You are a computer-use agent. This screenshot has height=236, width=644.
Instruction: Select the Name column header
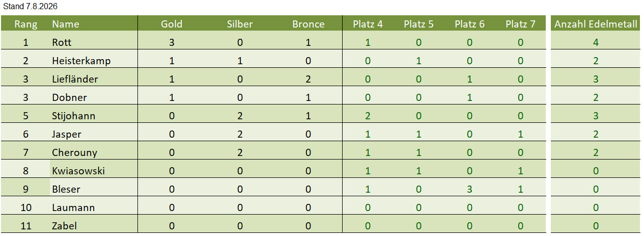pos(94,24)
